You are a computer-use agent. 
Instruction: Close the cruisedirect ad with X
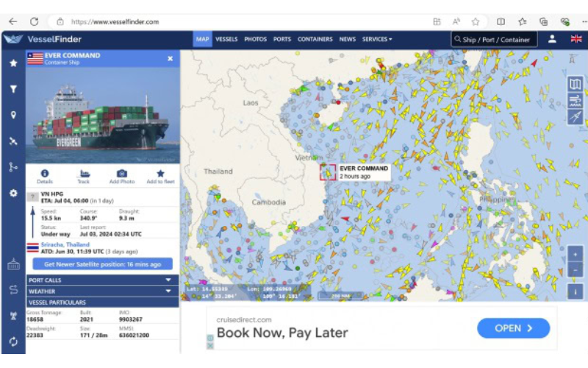[210, 346]
